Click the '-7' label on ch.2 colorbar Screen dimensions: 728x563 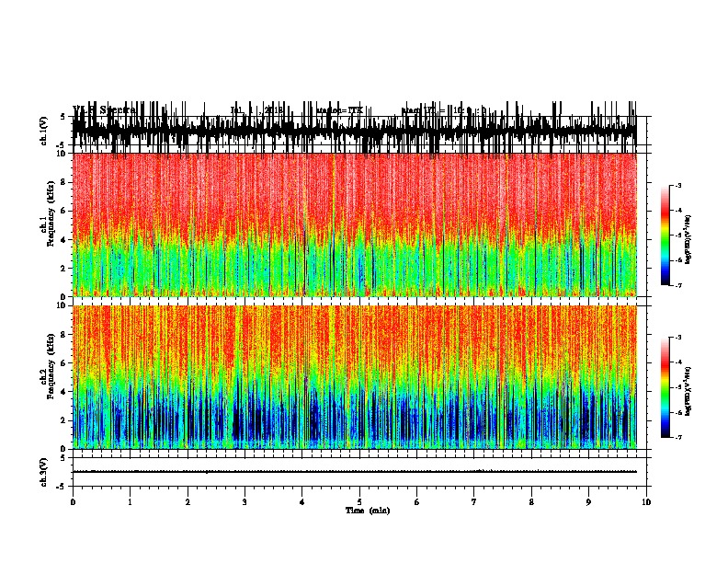pos(677,438)
